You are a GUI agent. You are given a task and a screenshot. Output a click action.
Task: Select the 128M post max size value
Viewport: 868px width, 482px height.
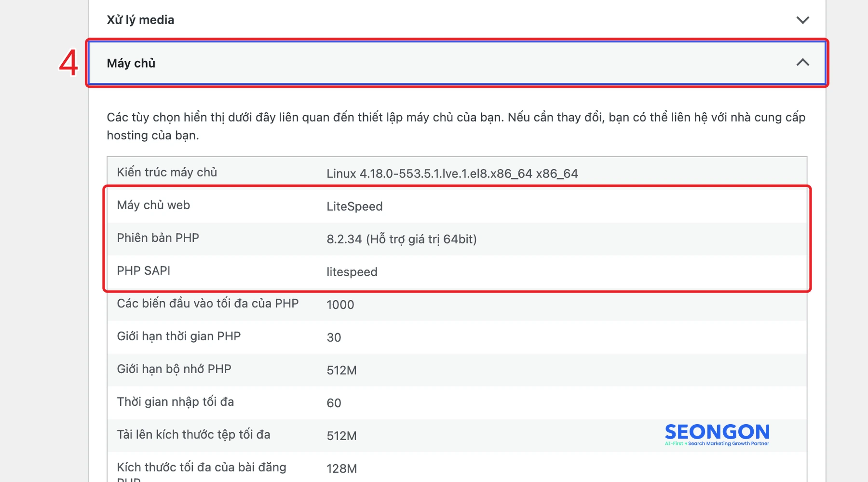[341, 469]
